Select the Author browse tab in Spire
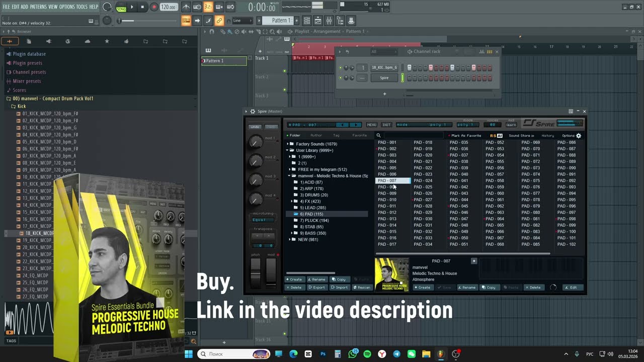The image size is (644, 362). [x=316, y=135]
